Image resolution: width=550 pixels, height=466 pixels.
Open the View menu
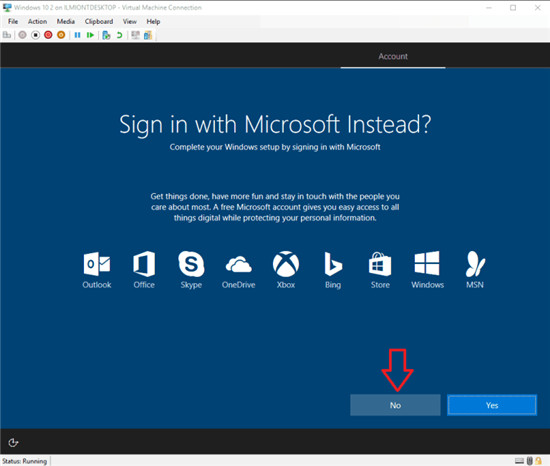(129, 21)
